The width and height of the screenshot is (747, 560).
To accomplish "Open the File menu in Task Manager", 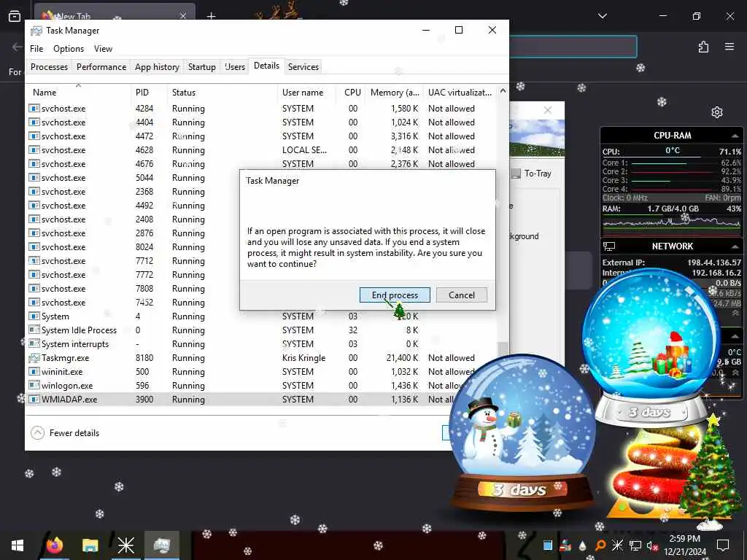I will click(36, 49).
